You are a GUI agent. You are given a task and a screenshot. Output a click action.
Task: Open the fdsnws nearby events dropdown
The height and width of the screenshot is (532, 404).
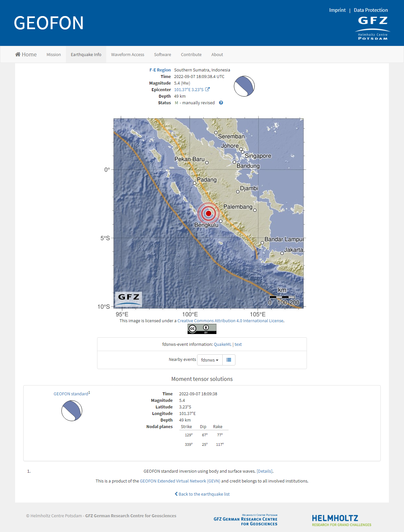click(210, 360)
